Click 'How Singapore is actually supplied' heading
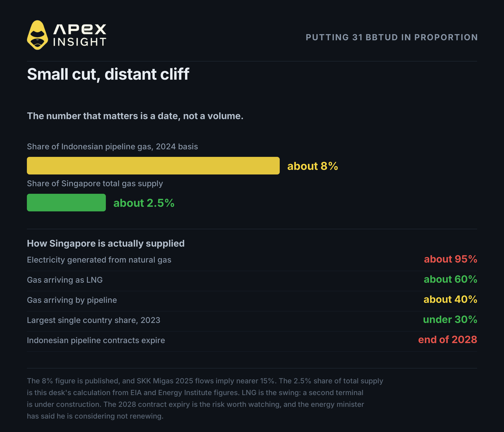 pos(106,243)
